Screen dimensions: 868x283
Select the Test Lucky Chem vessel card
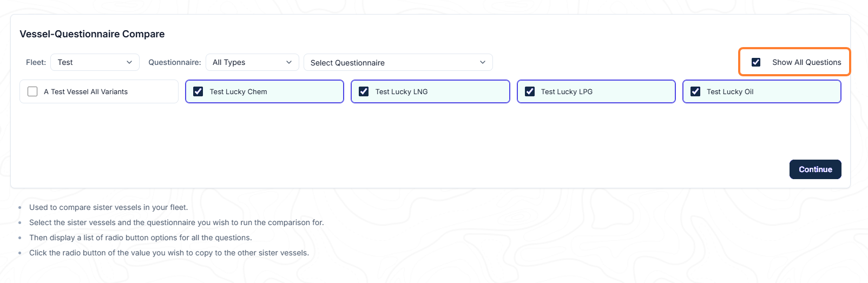tap(265, 91)
